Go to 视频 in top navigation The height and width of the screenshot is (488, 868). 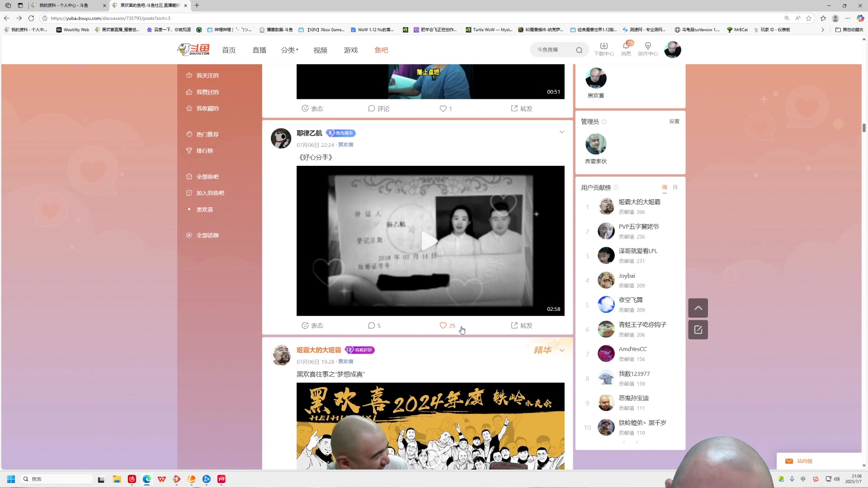[321, 50]
